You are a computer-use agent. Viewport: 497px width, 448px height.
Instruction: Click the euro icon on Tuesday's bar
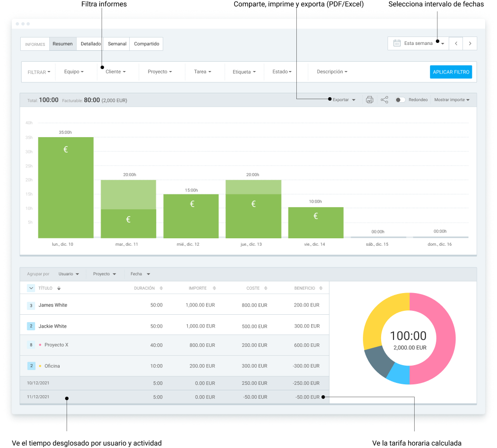pyautogui.click(x=128, y=219)
